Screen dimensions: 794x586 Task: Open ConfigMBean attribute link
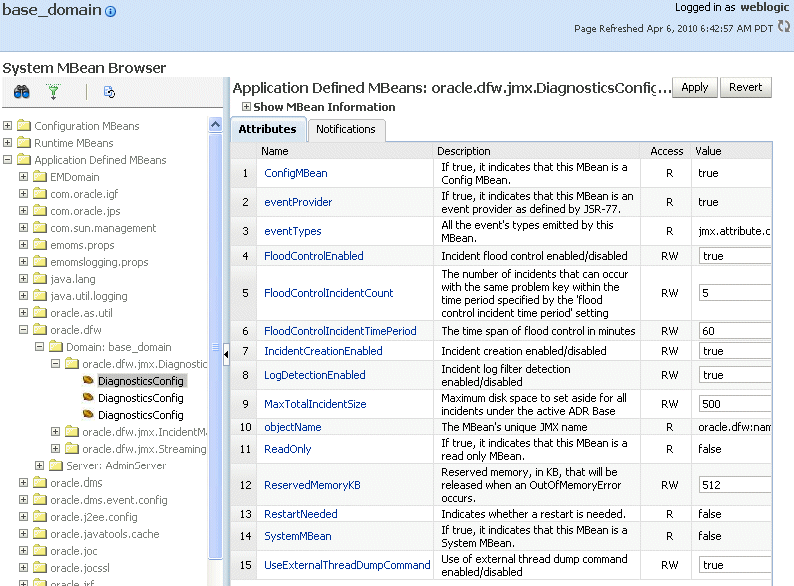click(296, 173)
